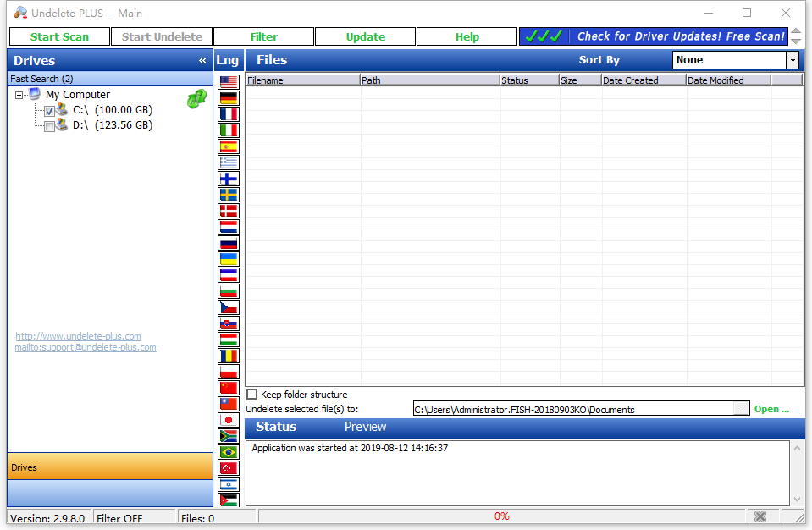
Task: Enable Keep folder structure checkbox
Action: tap(252, 395)
